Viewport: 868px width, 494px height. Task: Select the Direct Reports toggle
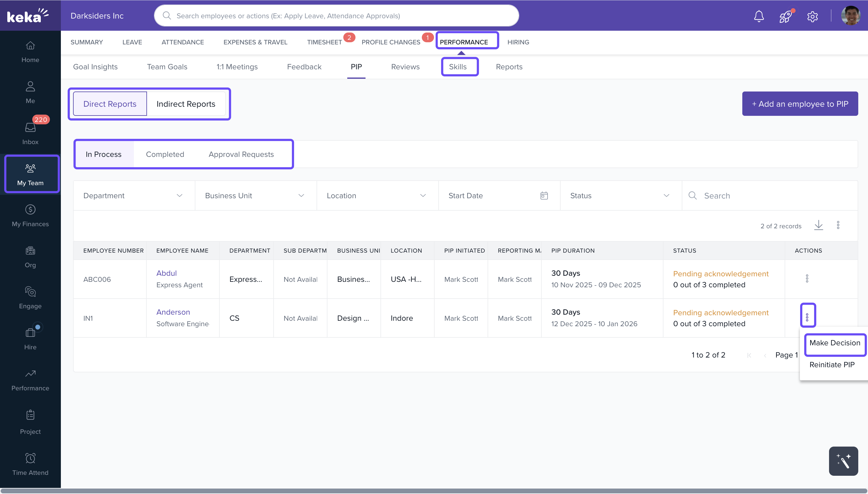pyautogui.click(x=110, y=104)
